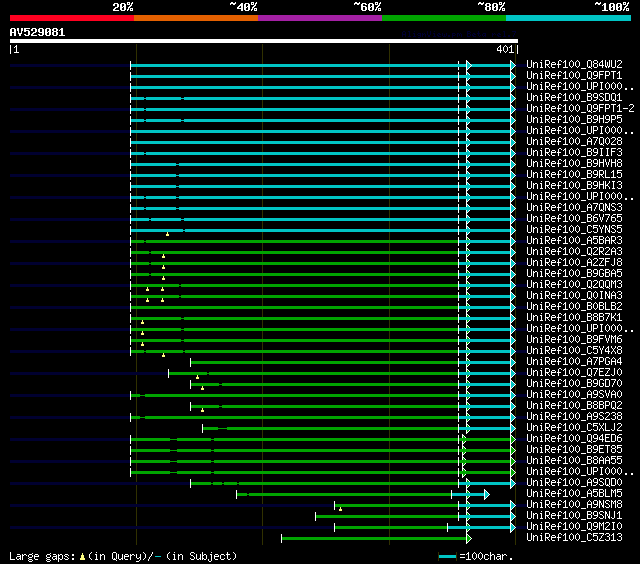The width and height of the screenshot is (640, 564).
Task: Click the UniRef100_Q7EZJ0 label
Action: click(574, 373)
